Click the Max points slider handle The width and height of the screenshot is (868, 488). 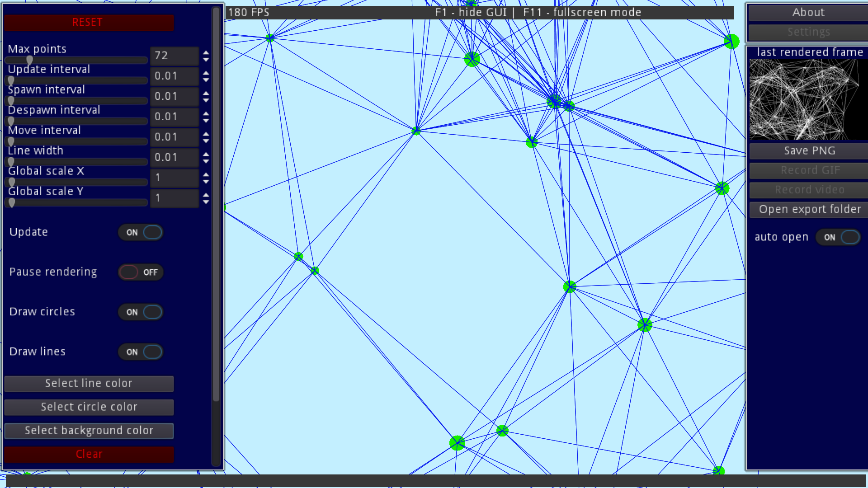pos(29,60)
